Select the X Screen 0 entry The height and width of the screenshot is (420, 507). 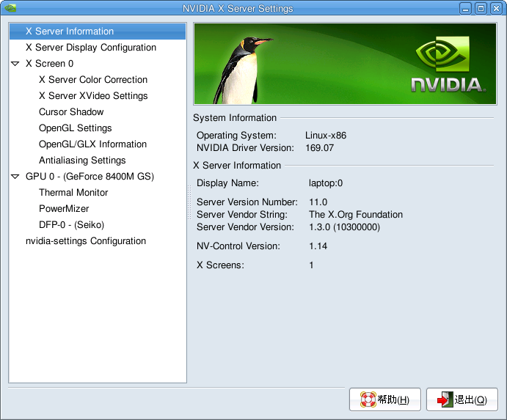tap(49, 64)
